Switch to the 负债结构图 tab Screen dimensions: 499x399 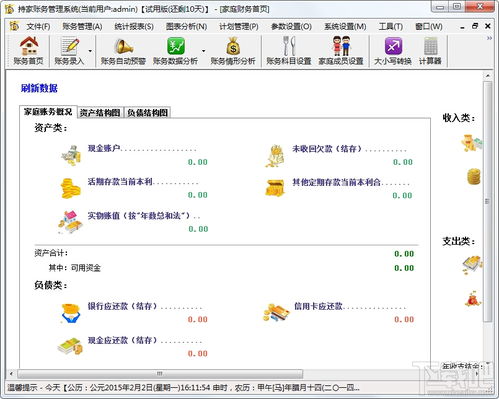pyautogui.click(x=147, y=113)
